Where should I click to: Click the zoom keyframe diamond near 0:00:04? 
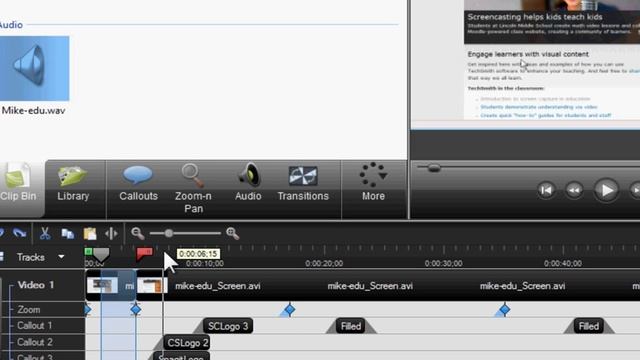[136, 309]
